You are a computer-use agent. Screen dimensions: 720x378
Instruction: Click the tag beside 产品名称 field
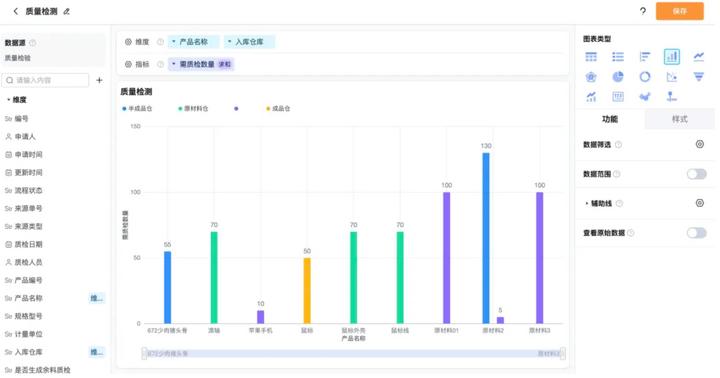click(x=96, y=299)
